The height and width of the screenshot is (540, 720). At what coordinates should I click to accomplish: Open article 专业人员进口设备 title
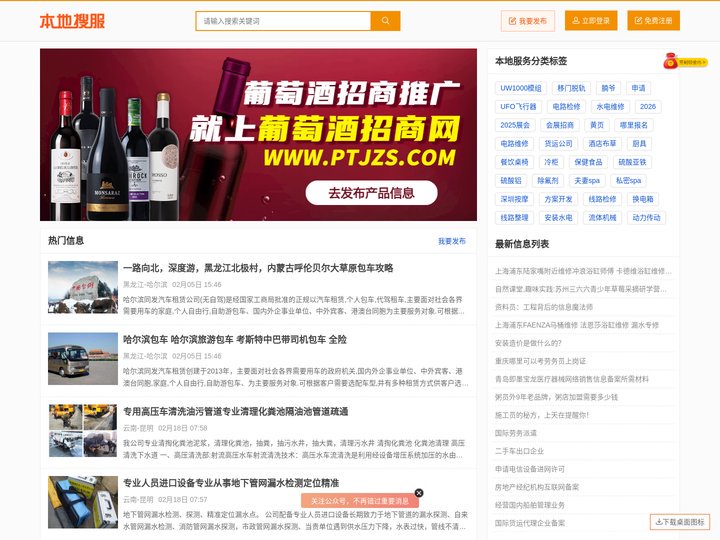(x=231, y=483)
